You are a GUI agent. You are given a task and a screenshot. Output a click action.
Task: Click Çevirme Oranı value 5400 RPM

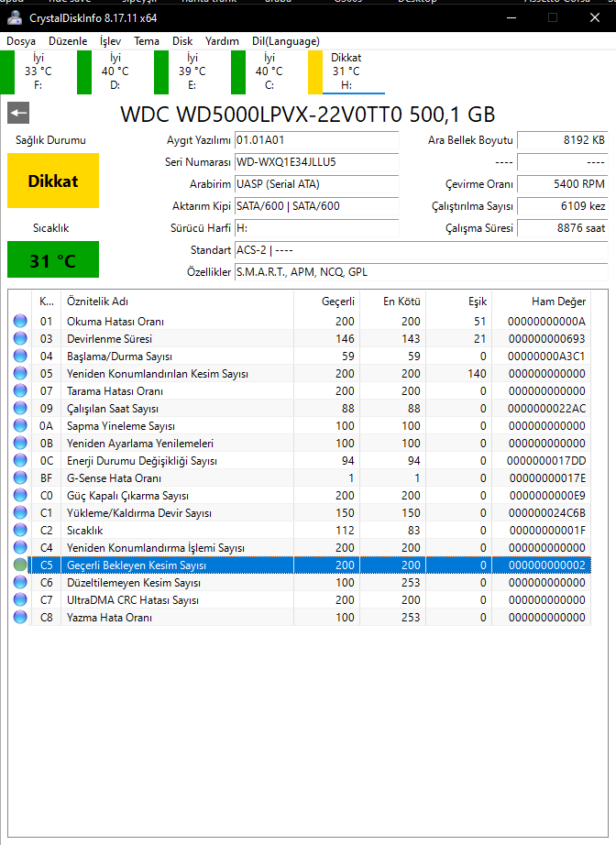(563, 184)
